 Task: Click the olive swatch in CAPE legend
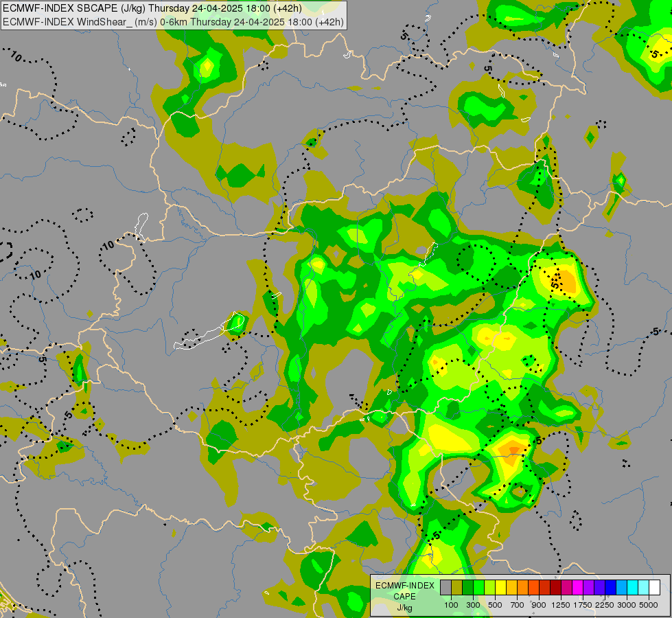pyautogui.click(x=457, y=587)
